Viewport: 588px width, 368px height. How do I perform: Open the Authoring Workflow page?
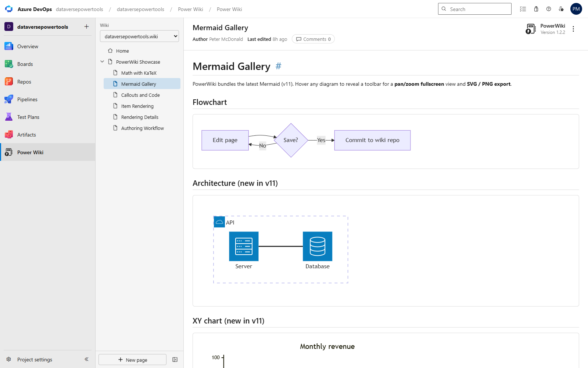point(143,128)
